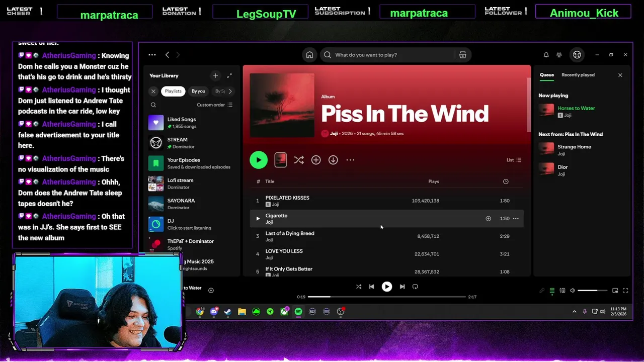Click the Joji artist link under album title
Image resolution: width=644 pixels, height=362 pixels.
(334, 134)
